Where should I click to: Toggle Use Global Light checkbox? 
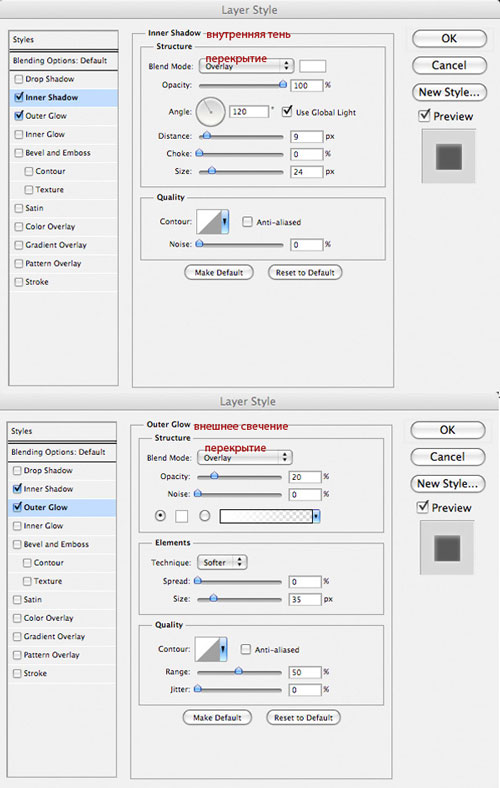tap(287, 112)
